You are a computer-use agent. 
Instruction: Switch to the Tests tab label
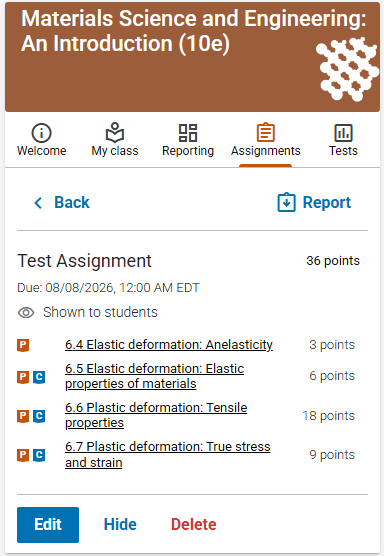(x=343, y=151)
